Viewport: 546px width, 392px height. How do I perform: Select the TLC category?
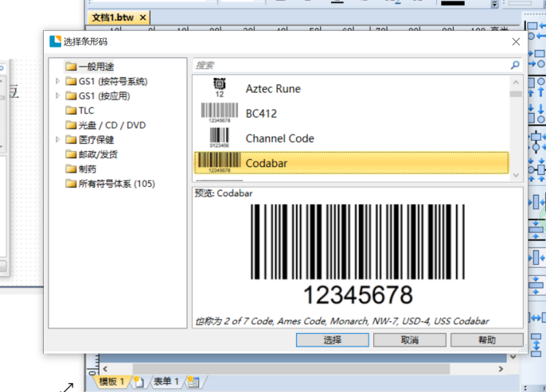86,111
